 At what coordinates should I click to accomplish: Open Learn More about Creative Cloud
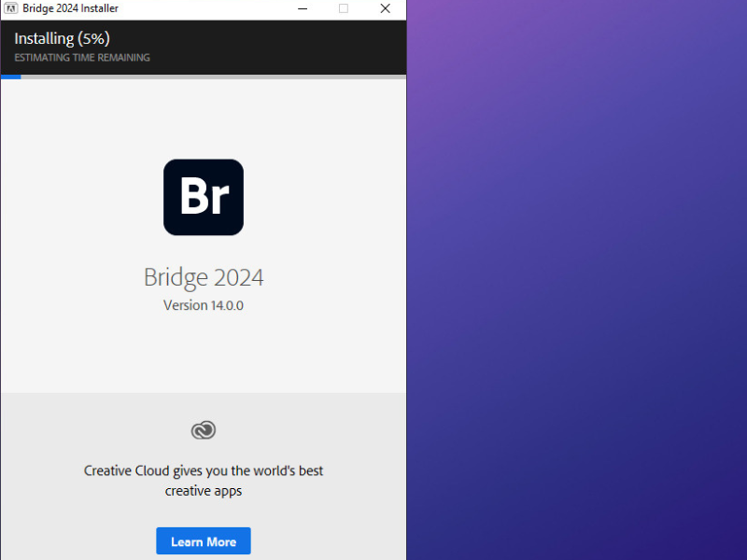[x=204, y=540]
